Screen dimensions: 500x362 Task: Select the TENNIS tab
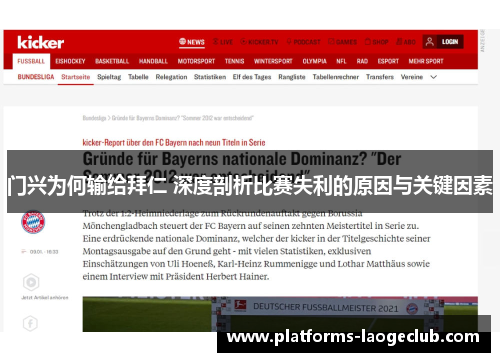(234, 61)
